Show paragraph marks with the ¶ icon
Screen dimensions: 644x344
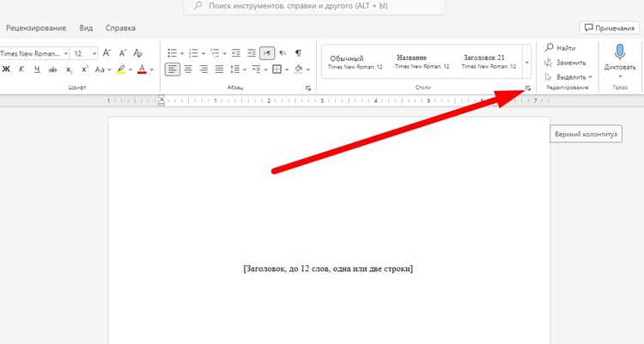(298, 53)
